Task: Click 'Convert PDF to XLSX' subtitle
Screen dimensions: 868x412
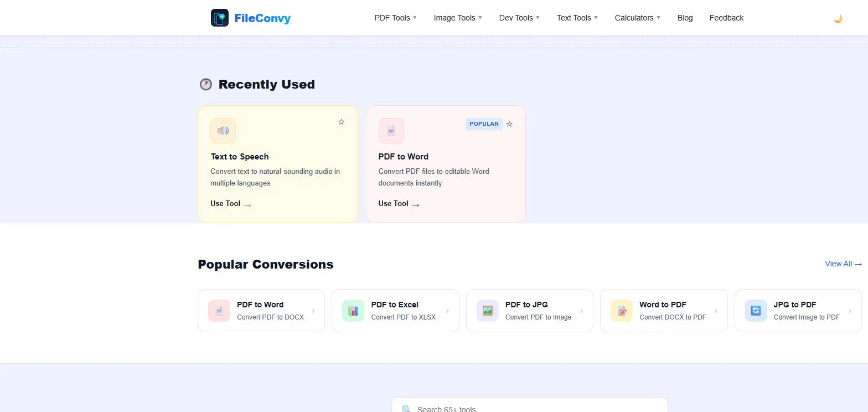Action: (403, 317)
